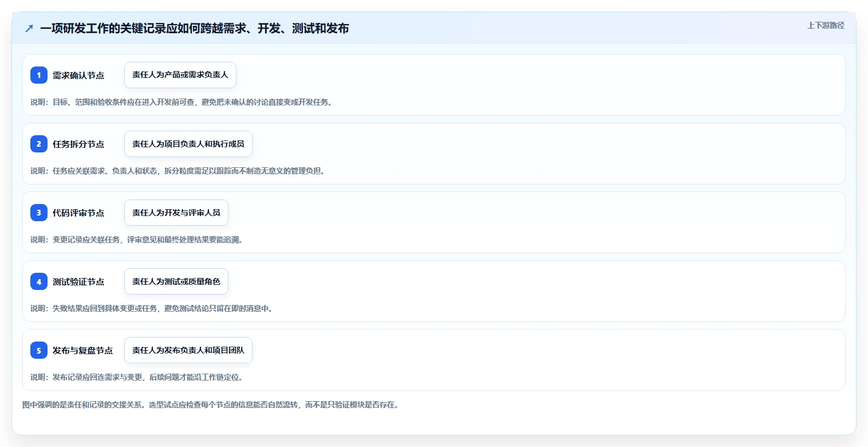
Task: Click the 责任人为项目负责人和执行成员 chip
Action: tap(188, 144)
